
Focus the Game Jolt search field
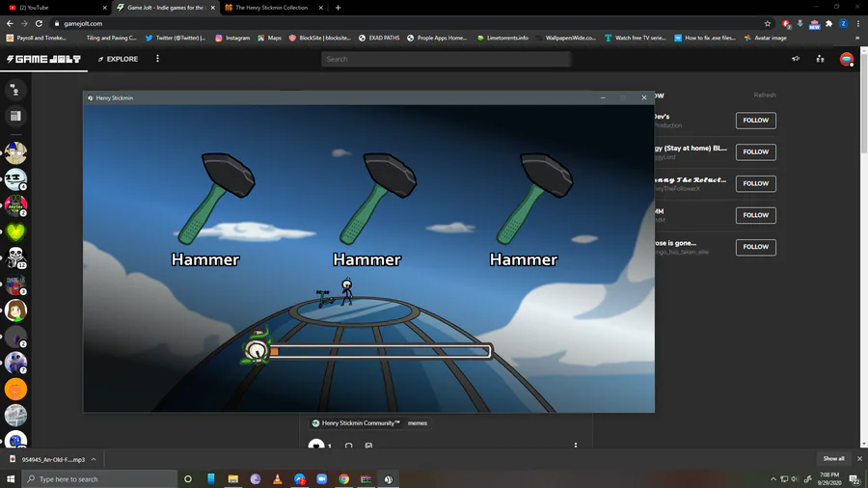[x=446, y=59]
